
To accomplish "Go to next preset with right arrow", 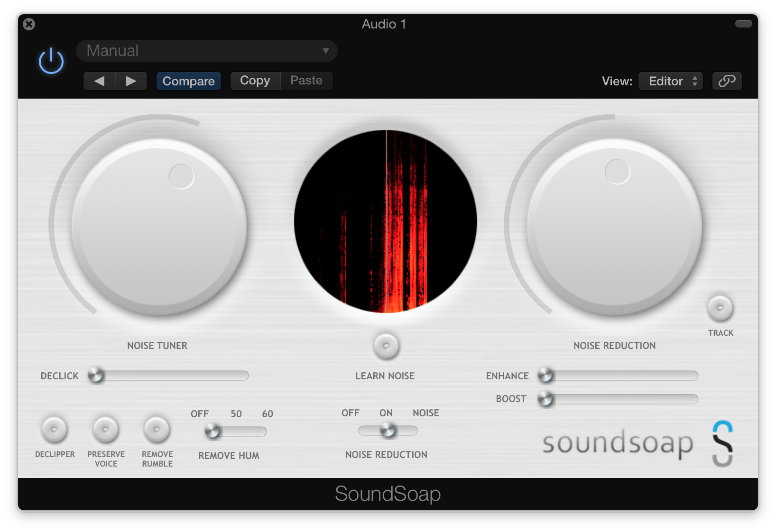I will point(131,81).
